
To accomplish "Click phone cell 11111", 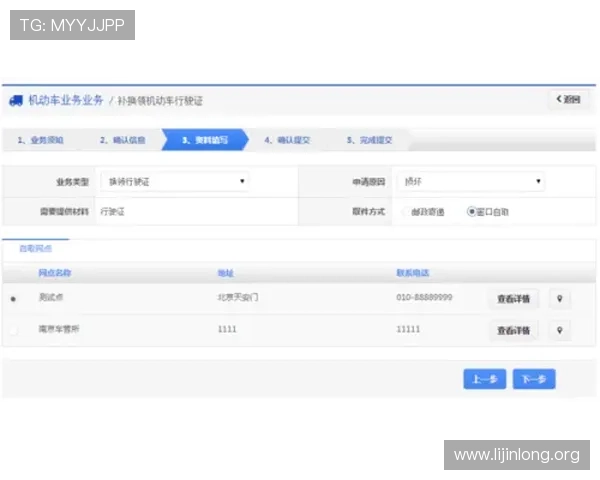I will pyautogui.click(x=408, y=329).
